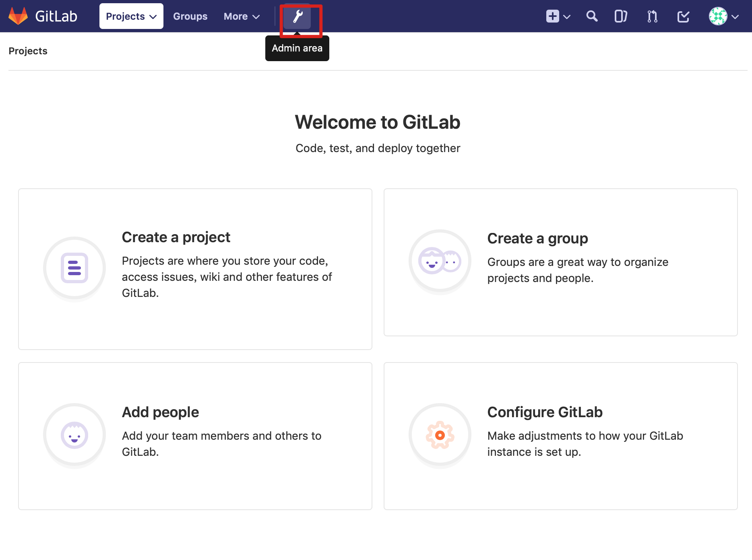
Task: Open the Groups menu item
Action: click(190, 16)
